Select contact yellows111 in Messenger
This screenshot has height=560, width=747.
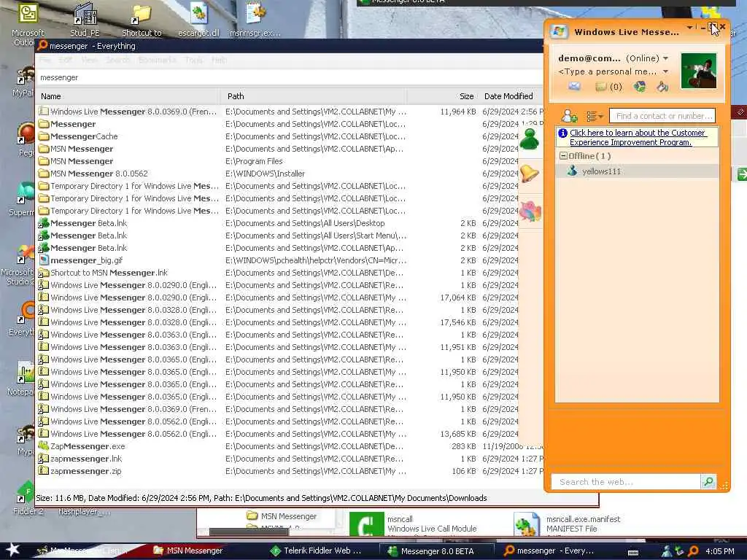coord(637,171)
